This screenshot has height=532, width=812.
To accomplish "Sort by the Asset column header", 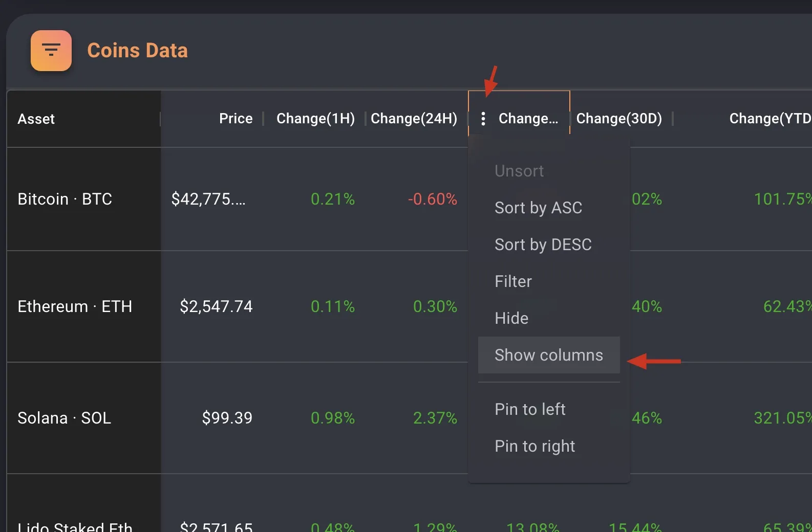I will tap(36, 119).
